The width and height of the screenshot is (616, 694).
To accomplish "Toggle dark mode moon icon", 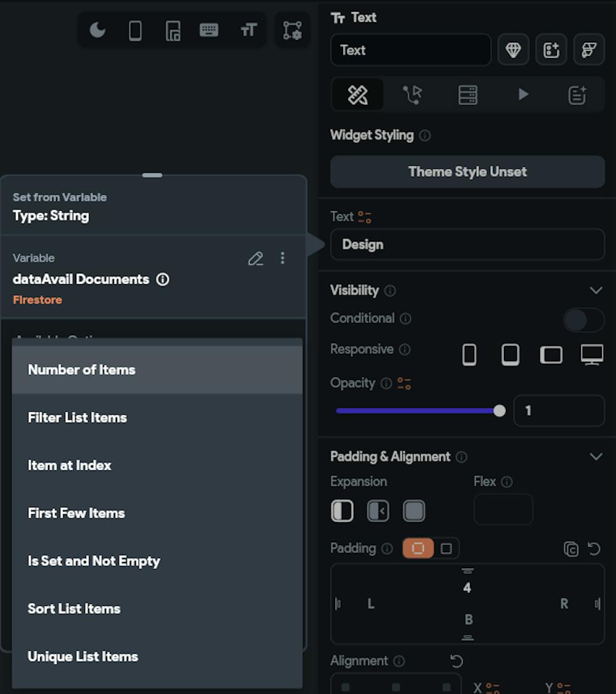I will (x=97, y=30).
